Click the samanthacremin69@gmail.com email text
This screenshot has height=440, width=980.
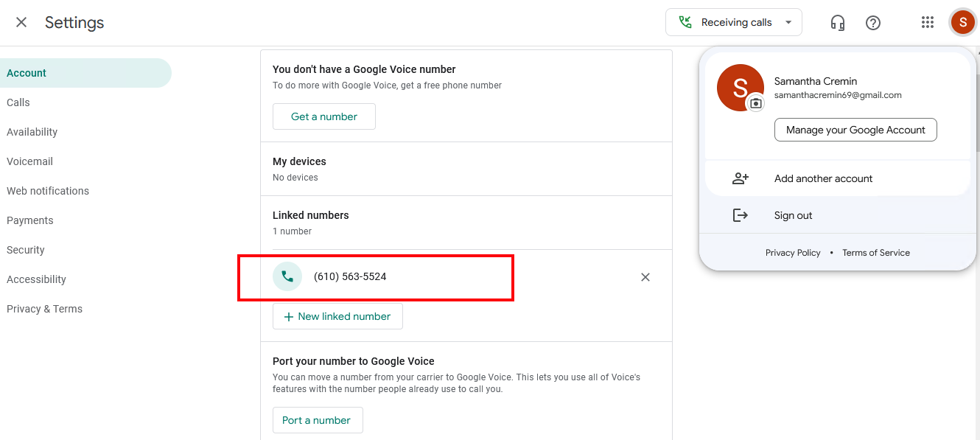click(x=838, y=95)
